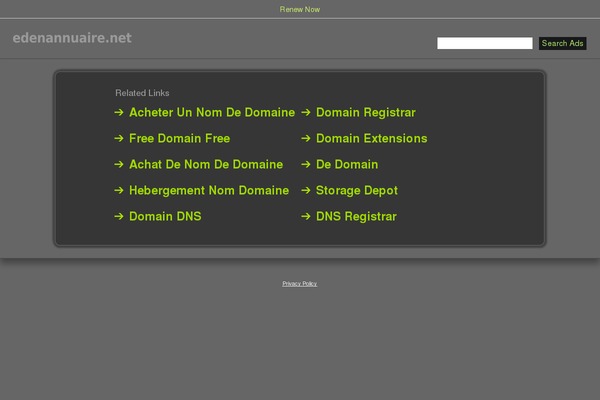Viewport: 600px width, 400px height.
Task: Click arrow icon beside Acheter Un Nom De Domaine
Action: (x=119, y=112)
